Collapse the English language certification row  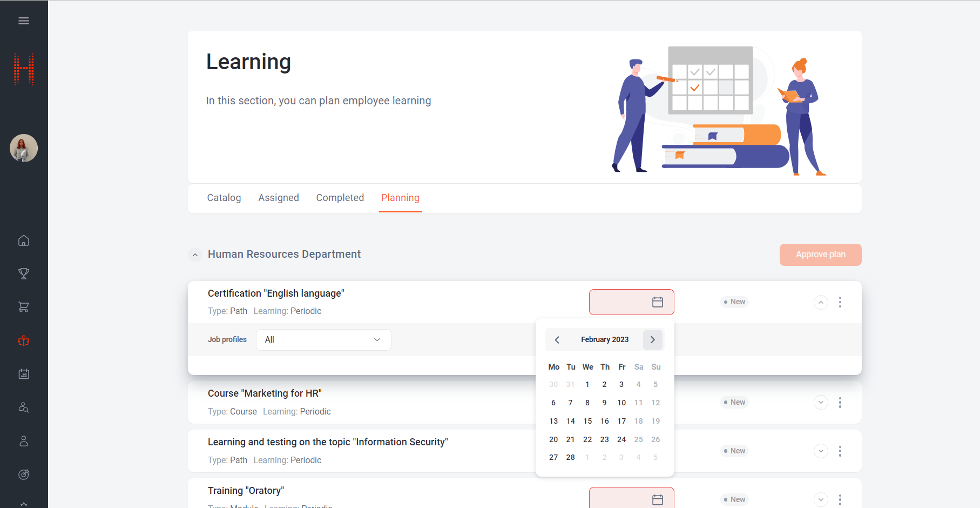821,302
